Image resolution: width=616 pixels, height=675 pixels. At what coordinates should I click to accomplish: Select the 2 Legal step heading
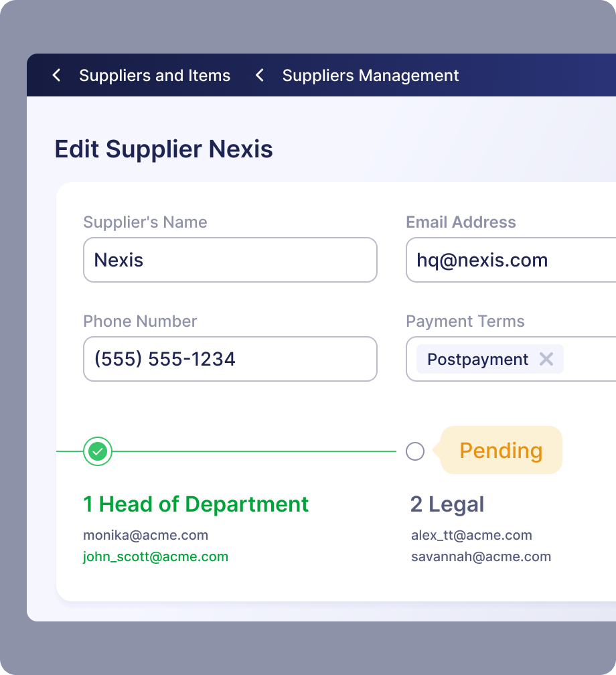(x=447, y=504)
